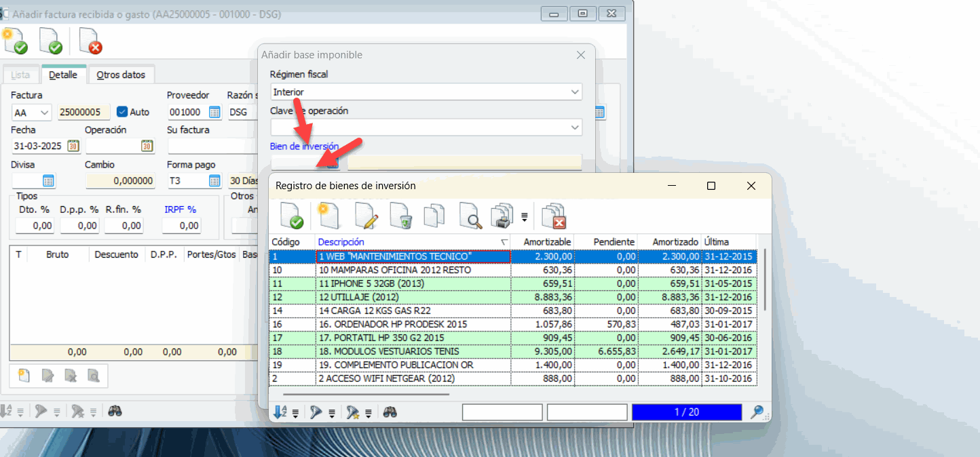Viewport: 980px width, 457px height.
Task: Click the invoice number field 25000005
Action: [x=84, y=112]
